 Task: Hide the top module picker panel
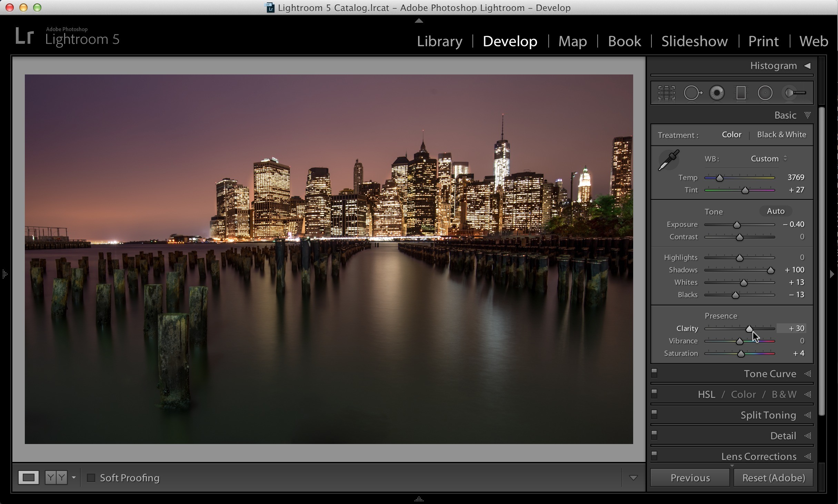click(x=419, y=21)
